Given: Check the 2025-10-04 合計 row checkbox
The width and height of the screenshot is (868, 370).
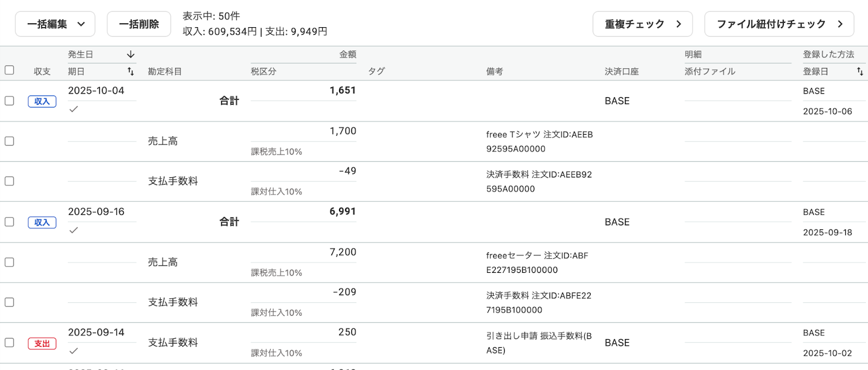Looking at the screenshot, I should (x=9, y=101).
